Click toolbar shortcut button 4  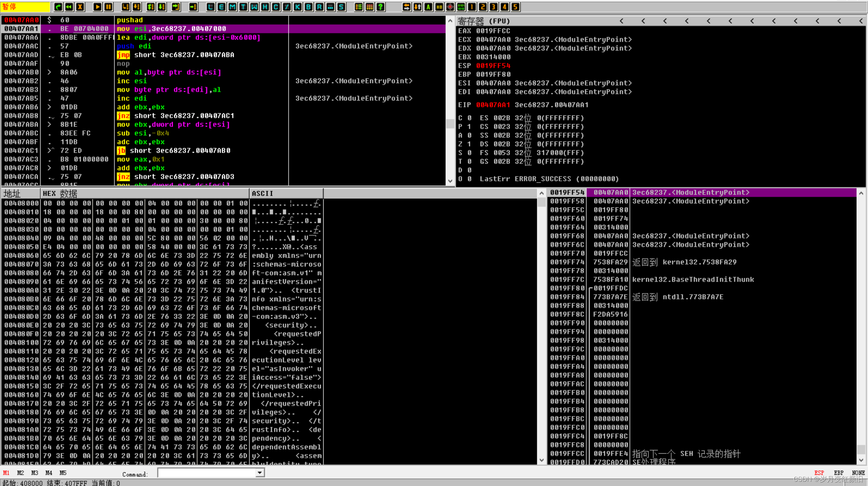click(504, 7)
